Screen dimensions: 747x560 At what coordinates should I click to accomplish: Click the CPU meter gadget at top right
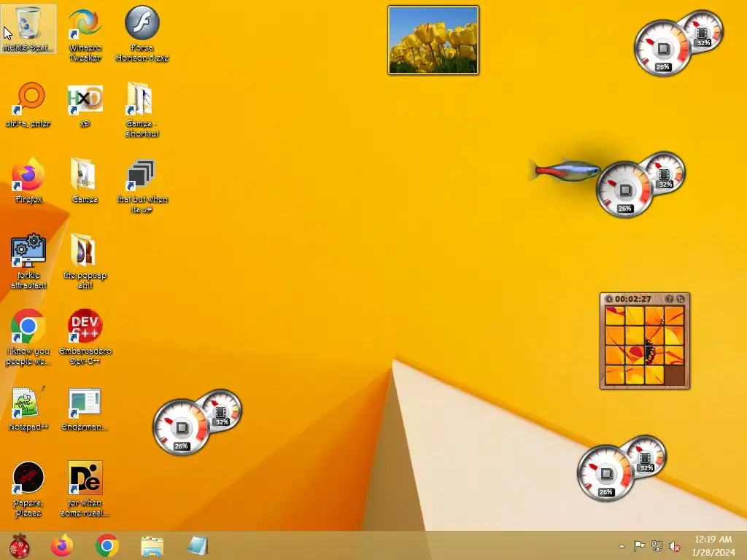[678, 43]
